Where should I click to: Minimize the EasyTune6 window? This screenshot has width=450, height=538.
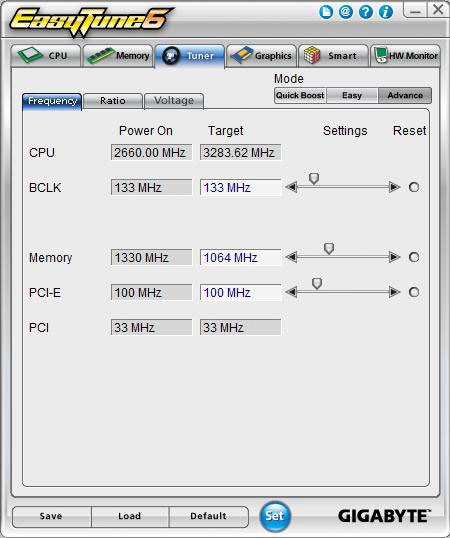[415, 10]
